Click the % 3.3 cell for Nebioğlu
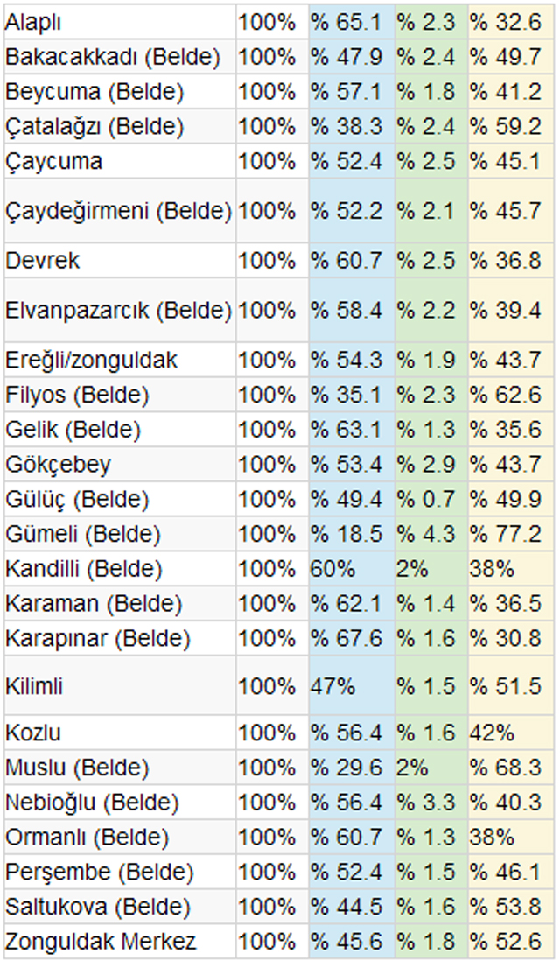 (x=431, y=803)
